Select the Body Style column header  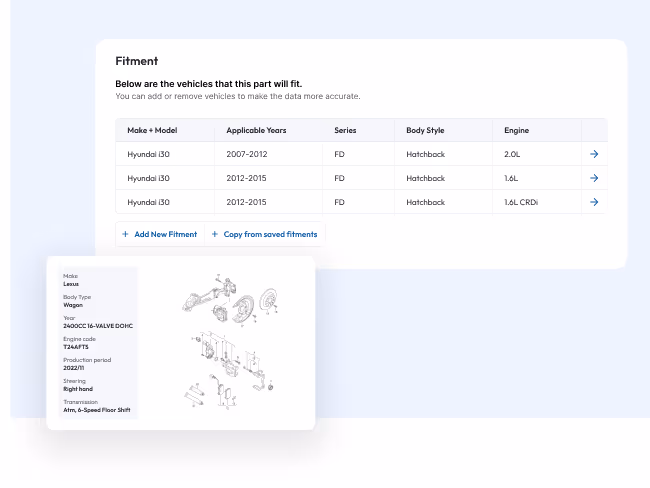(x=425, y=130)
